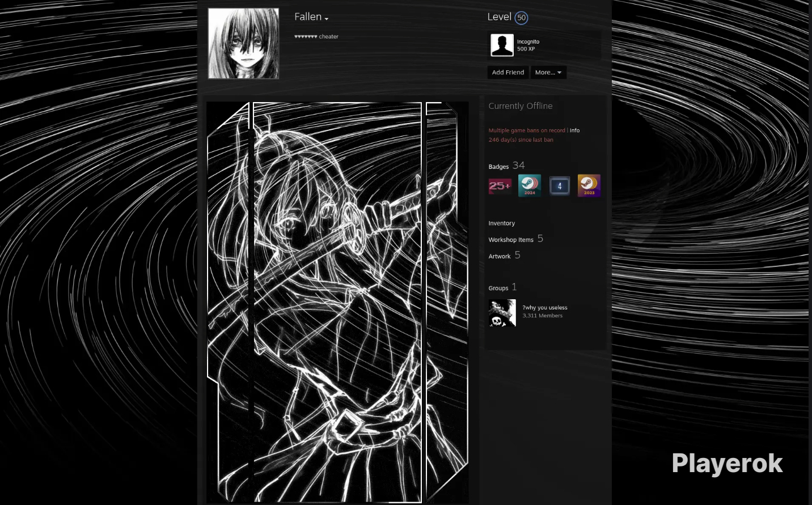This screenshot has width=812, height=505.
Task: View the Artwork section
Action: 500,256
